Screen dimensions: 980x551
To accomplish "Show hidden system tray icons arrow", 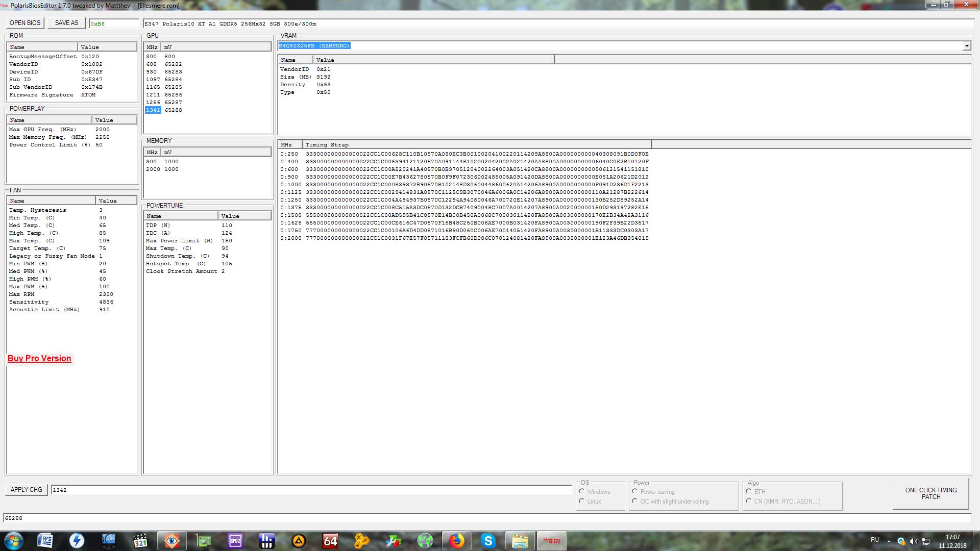I will (889, 541).
